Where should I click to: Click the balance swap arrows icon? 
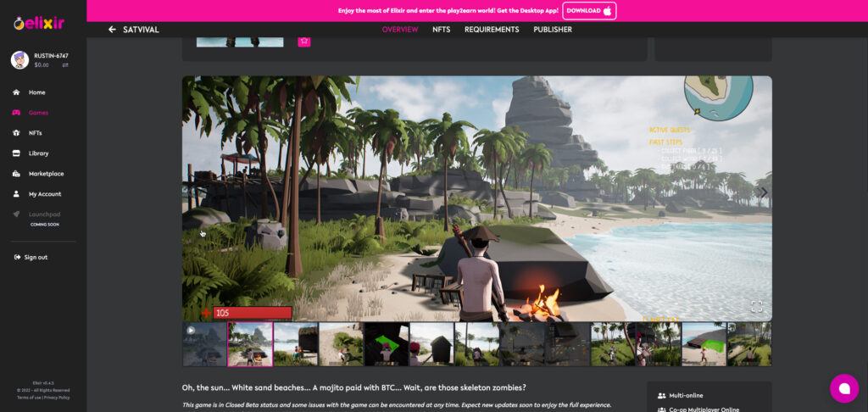[64, 65]
